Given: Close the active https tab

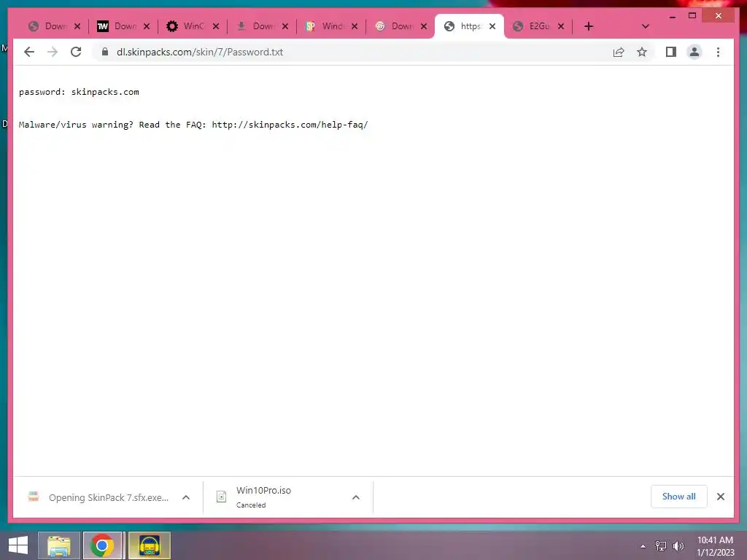Looking at the screenshot, I should tap(492, 26).
